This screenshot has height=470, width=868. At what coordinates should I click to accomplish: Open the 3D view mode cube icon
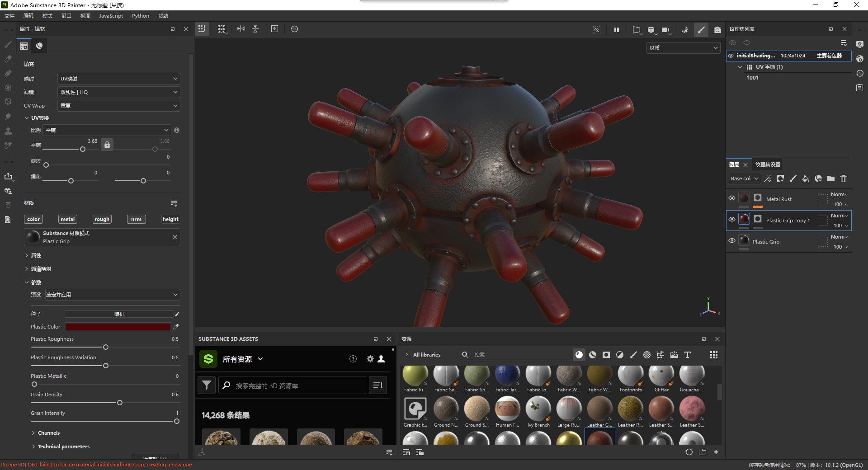(651, 29)
